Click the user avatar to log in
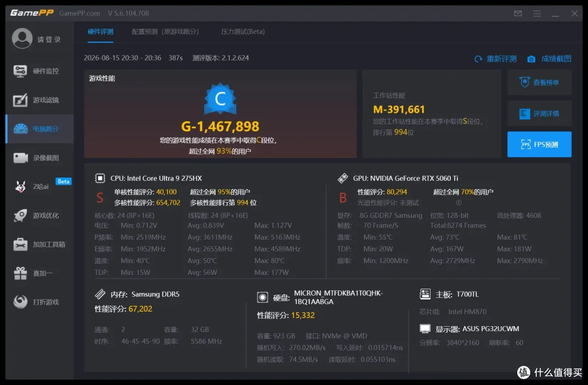The image size is (588, 385). tap(22, 38)
